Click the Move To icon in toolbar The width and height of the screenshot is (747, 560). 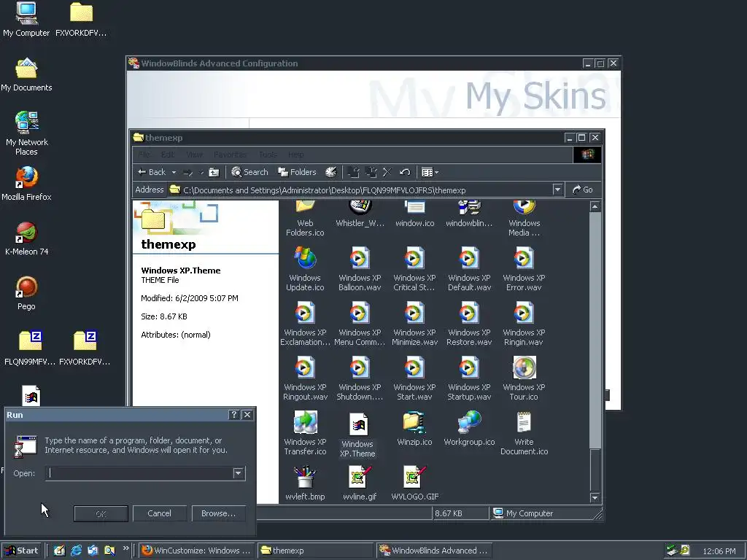(x=353, y=172)
